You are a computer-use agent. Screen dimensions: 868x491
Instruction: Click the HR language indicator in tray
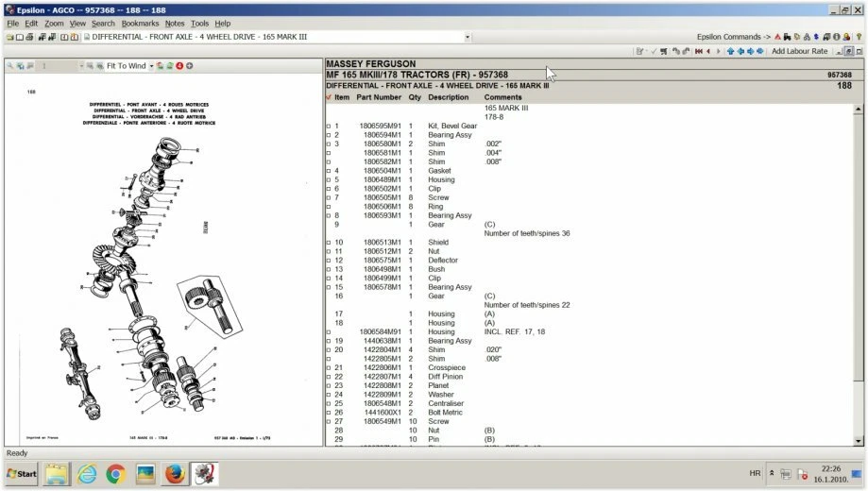755,473
